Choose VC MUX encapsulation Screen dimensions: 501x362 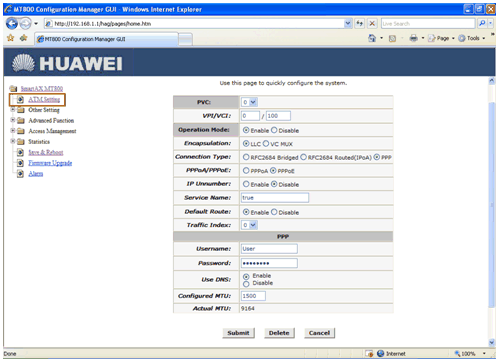(x=266, y=143)
